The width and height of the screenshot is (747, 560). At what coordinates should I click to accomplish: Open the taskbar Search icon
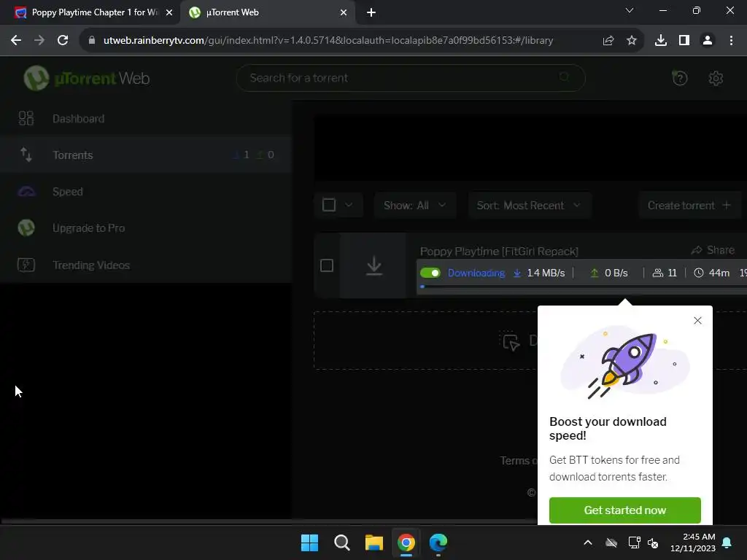pyautogui.click(x=341, y=542)
